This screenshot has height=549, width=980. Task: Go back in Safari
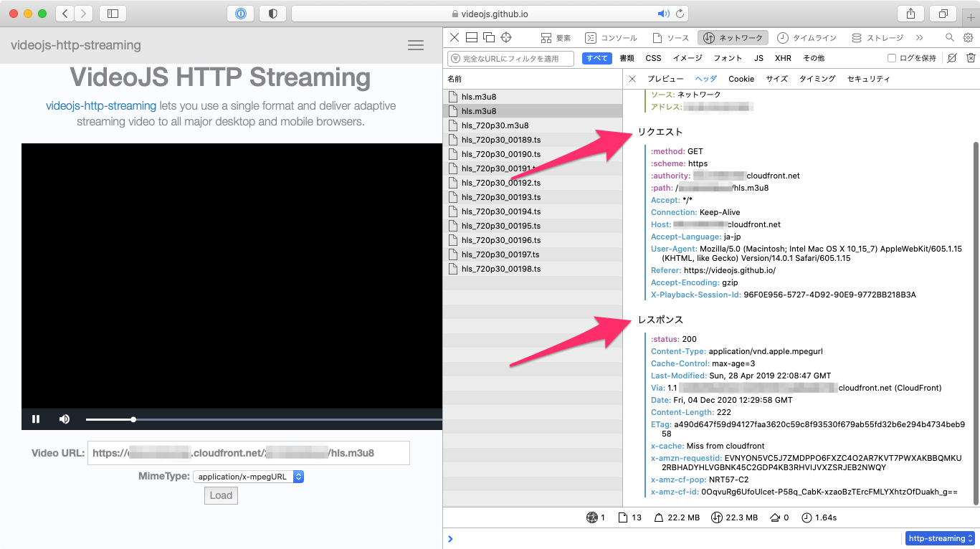pyautogui.click(x=65, y=14)
